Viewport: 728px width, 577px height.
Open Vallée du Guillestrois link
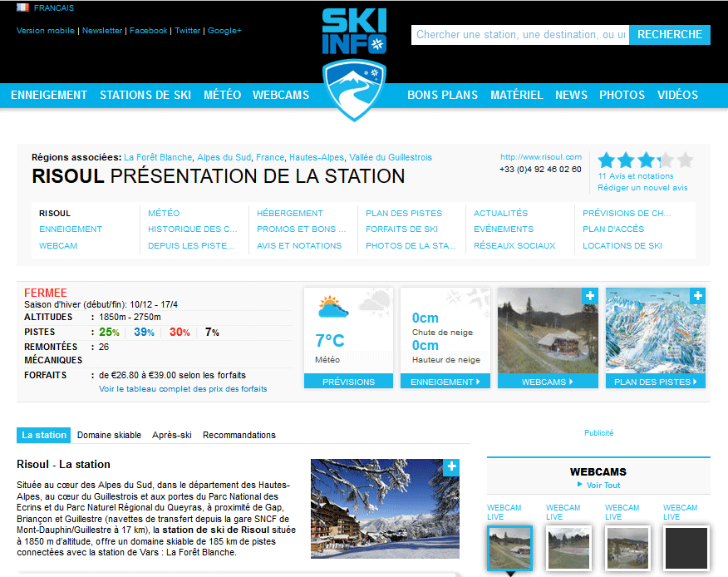coord(391,157)
